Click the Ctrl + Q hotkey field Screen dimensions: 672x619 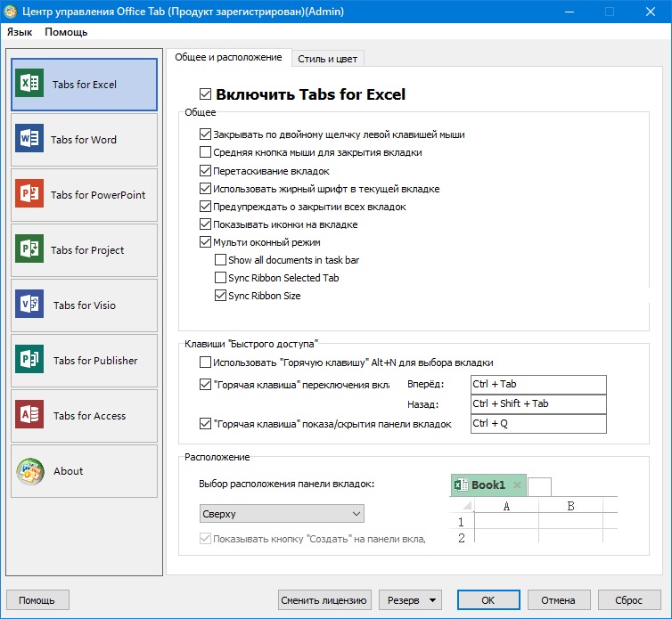[x=537, y=424]
